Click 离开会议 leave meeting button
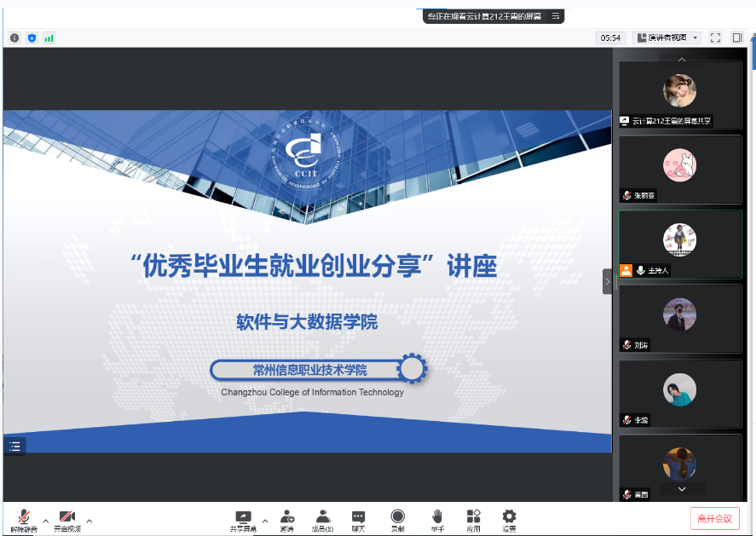The height and width of the screenshot is (536, 756). click(714, 519)
